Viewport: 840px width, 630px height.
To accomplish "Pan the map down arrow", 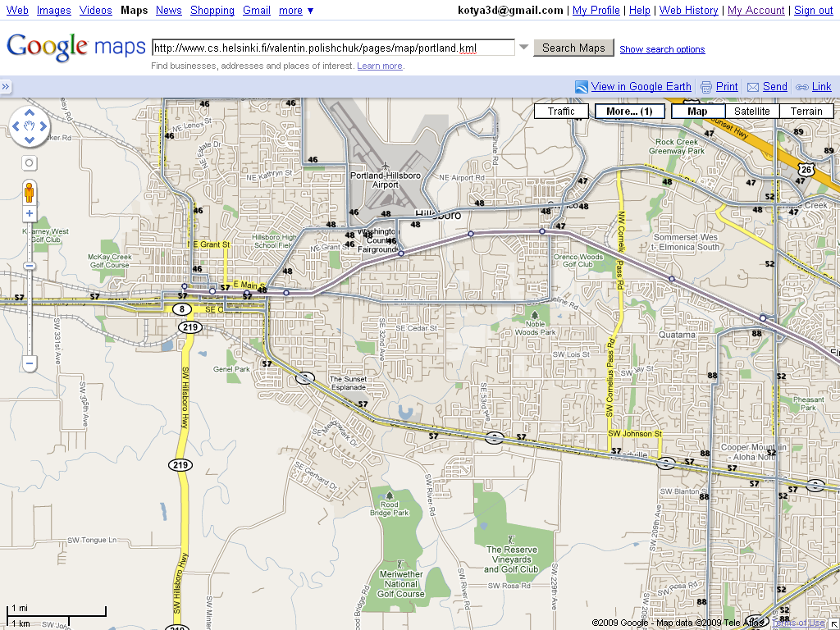I will coord(30,139).
